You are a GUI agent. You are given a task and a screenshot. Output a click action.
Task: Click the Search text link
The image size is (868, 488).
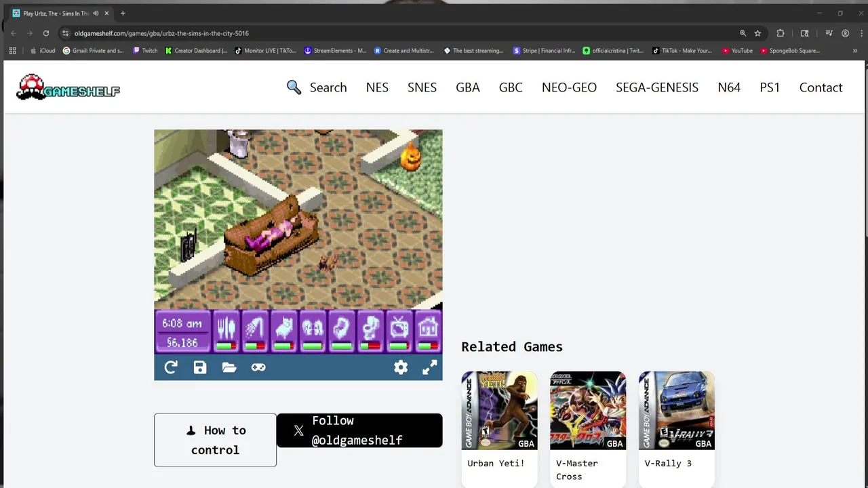(x=328, y=87)
